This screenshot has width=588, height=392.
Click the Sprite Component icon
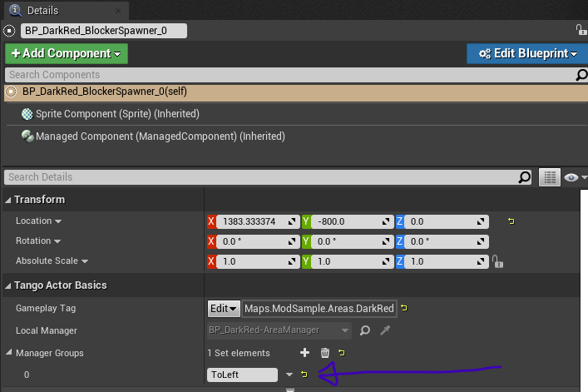click(x=27, y=114)
